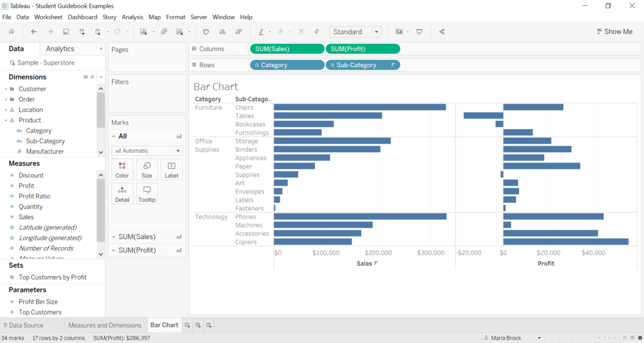Click the new worksheet tab icon

(x=187, y=325)
